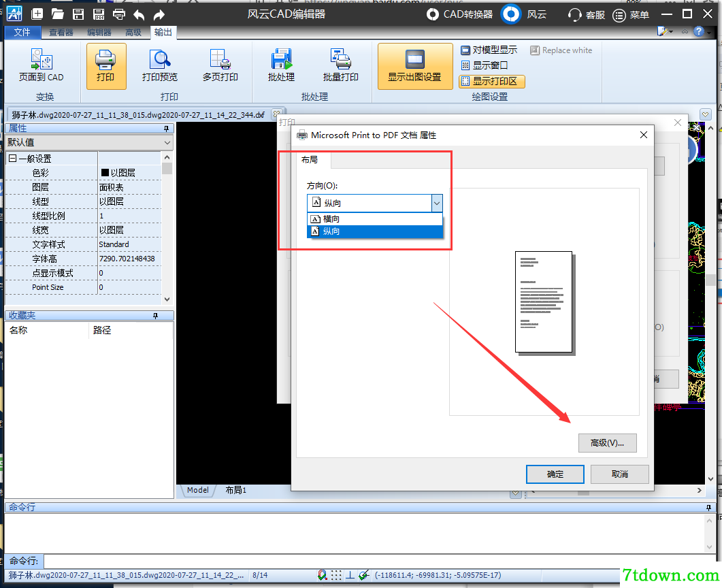Click the Redo arrow icon
This screenshot has width=722, height=588.
pos(159,15)
